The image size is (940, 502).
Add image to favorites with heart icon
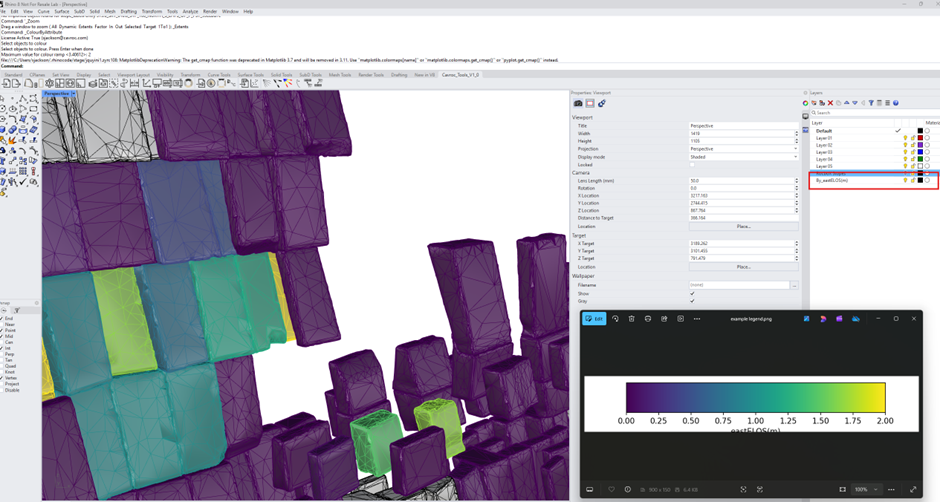tap(611, 489)
